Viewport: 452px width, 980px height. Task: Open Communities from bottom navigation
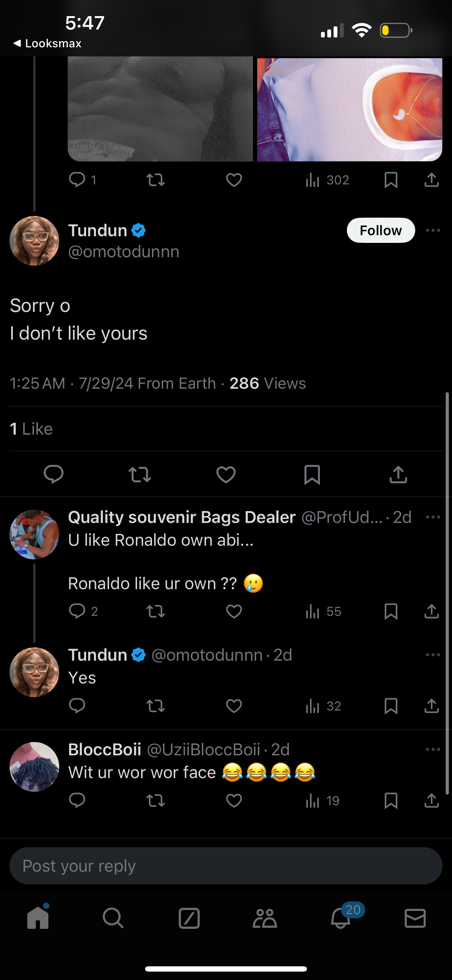coord(265,918)
